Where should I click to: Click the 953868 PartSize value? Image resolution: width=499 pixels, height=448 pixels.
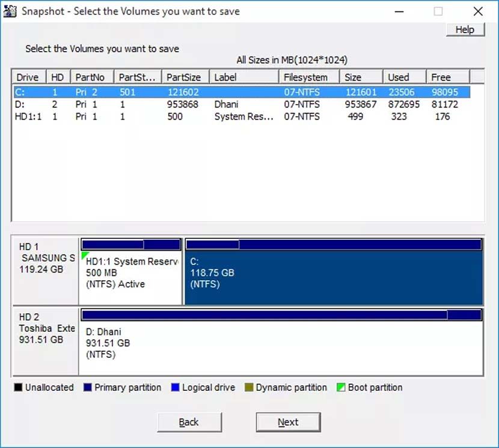coord(183,104)
